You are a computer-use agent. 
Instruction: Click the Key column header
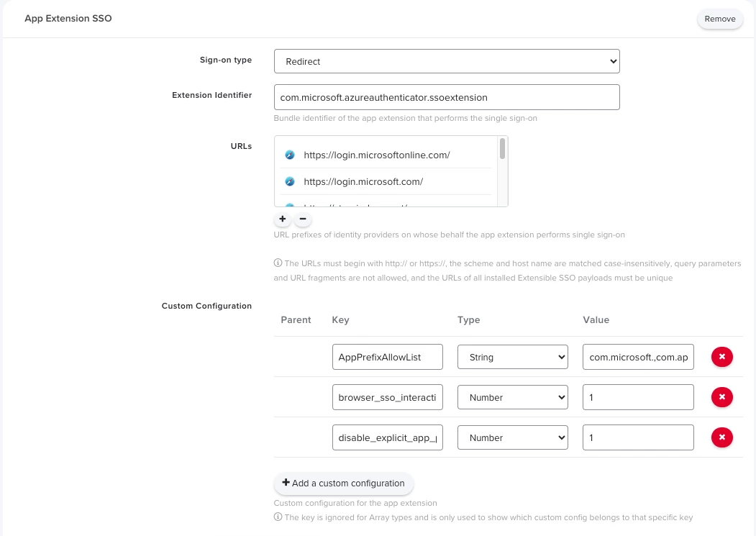click(340, 320)
